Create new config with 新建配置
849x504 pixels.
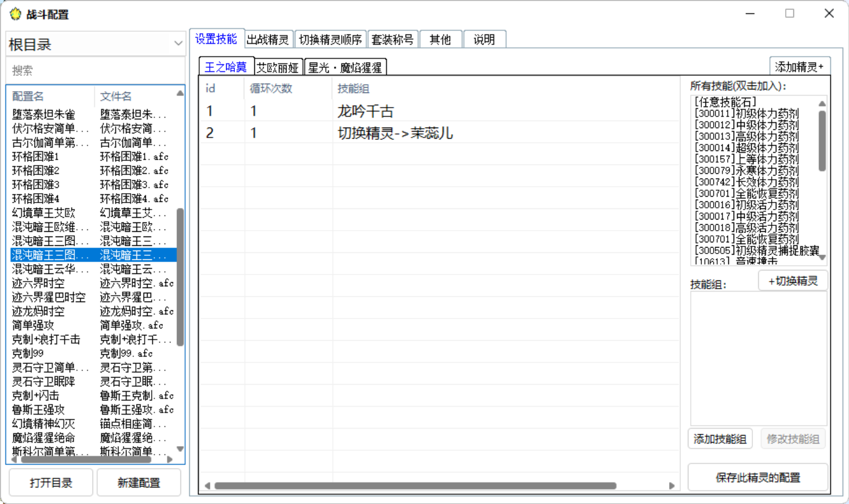[139, 483]
